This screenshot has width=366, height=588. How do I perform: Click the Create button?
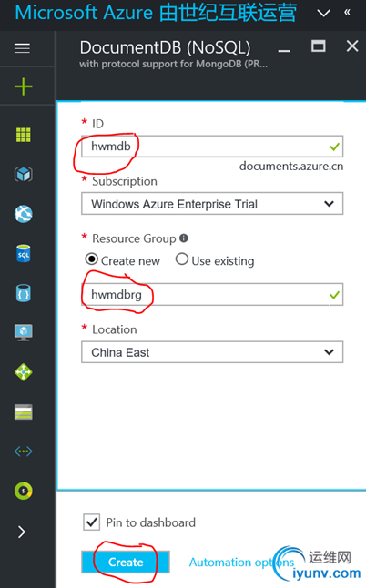coord(126,562)
